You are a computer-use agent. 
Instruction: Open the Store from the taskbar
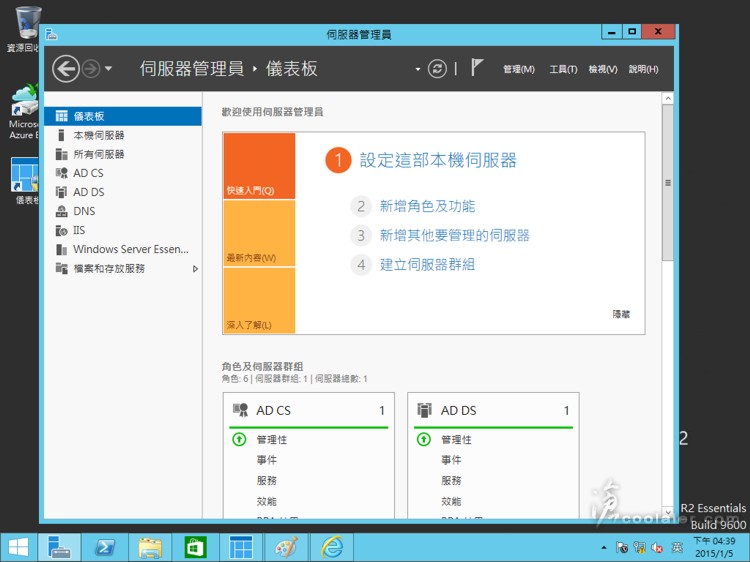click(x=195, y=547)
